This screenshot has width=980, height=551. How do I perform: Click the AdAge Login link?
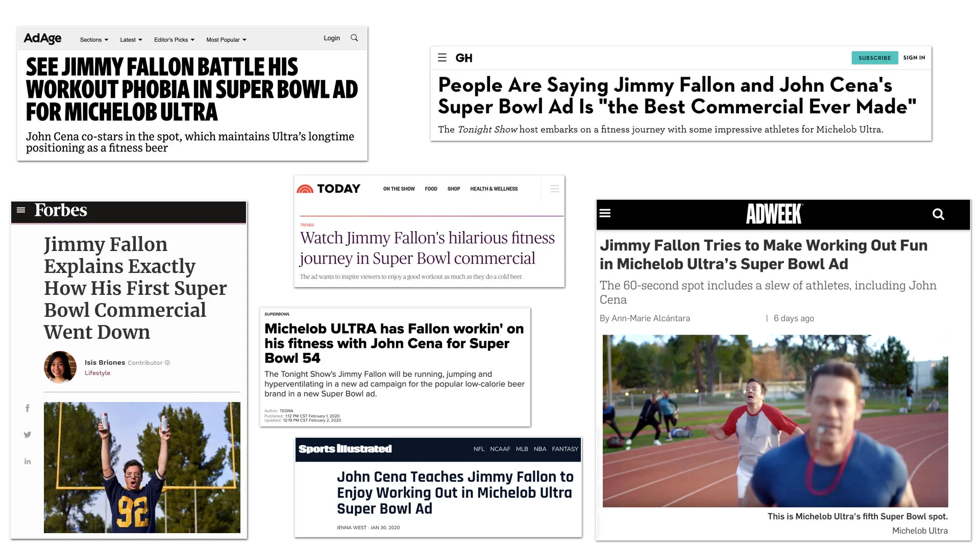point(331,38)
